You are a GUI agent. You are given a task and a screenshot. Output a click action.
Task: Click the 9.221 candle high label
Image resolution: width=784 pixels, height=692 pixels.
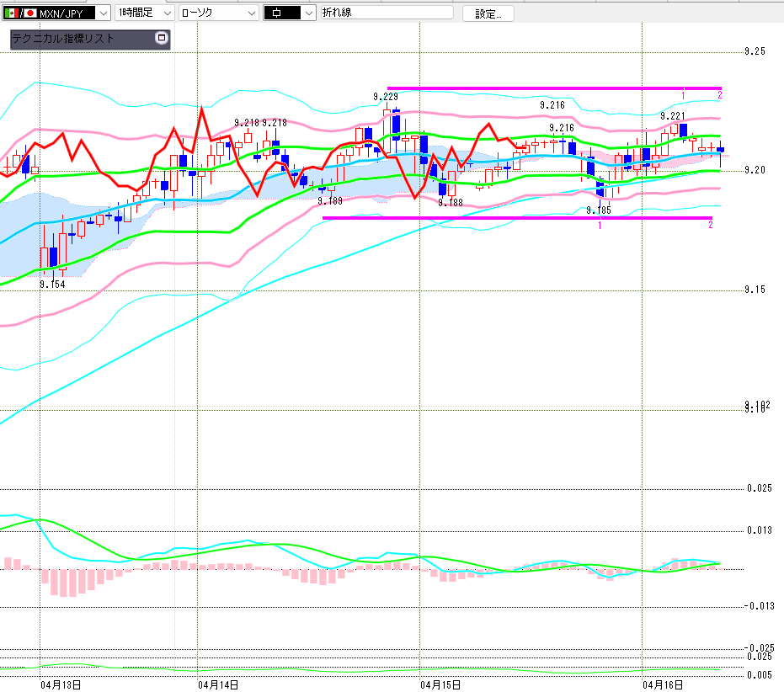[x=672, y=116]
